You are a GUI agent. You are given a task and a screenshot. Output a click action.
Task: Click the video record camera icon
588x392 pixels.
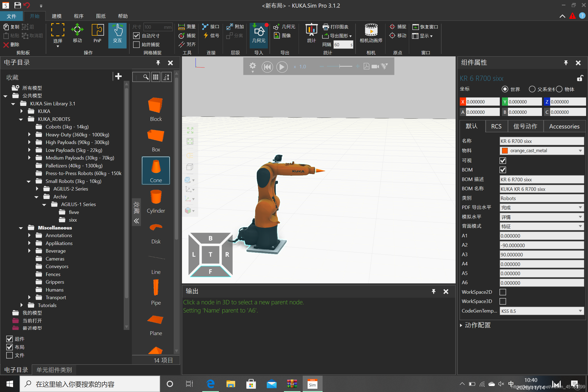coord(375,66)
